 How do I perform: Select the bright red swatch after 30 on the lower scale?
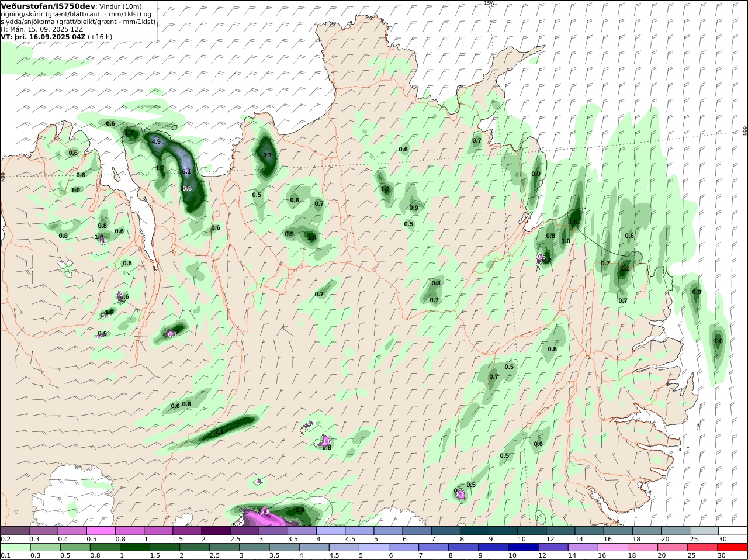(733, 547)
